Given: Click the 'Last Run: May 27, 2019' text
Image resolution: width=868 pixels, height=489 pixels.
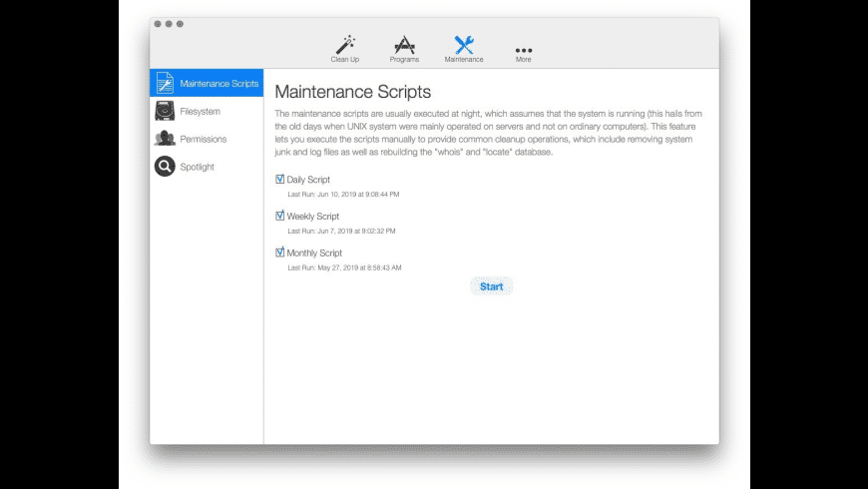Looking at the screenshot, I should click(344, 267).
